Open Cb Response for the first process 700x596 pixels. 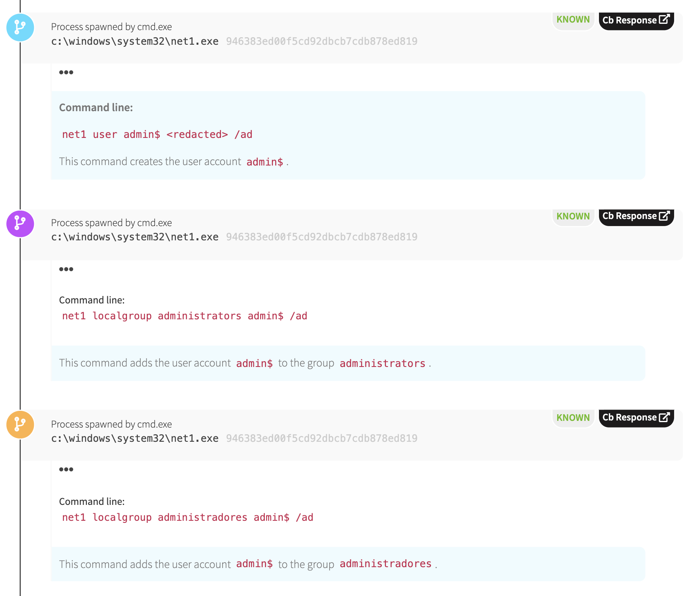[636, 20]
